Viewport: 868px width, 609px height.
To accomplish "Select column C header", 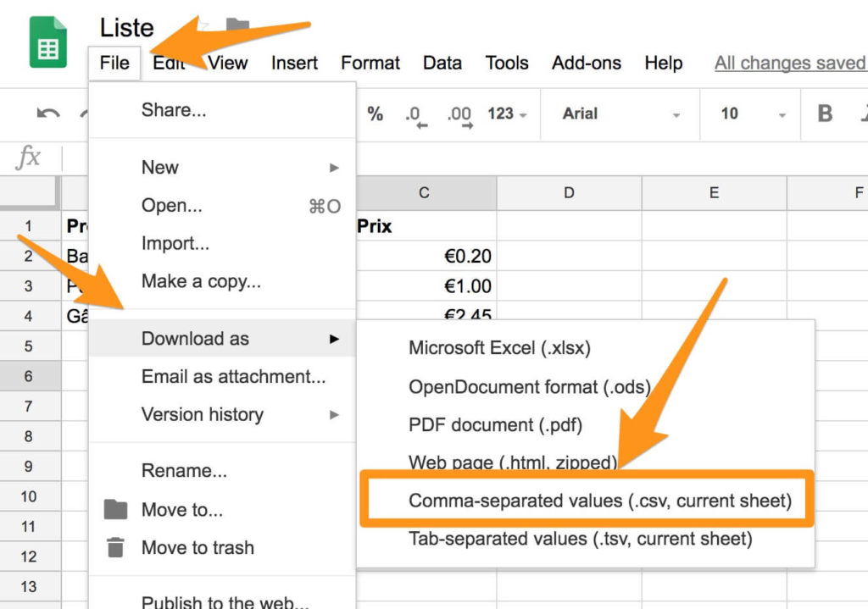I will 425,193.
